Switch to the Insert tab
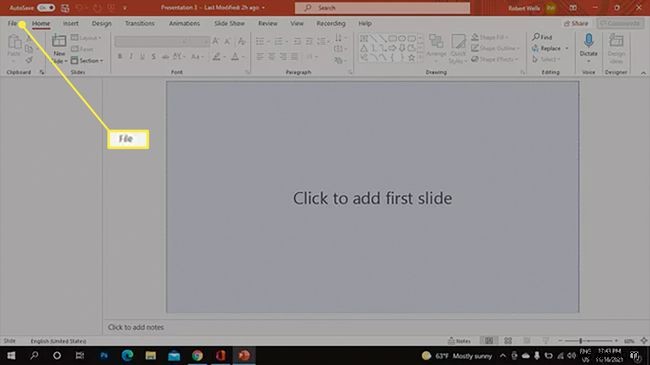 70,24
